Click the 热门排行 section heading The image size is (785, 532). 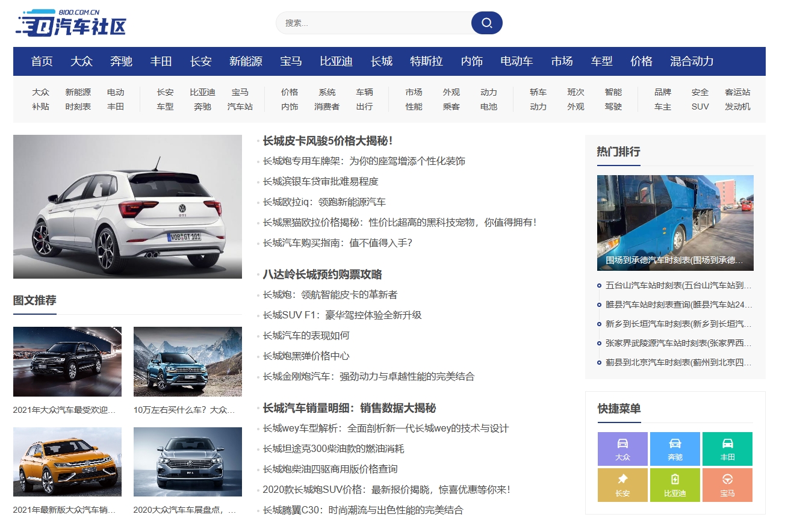(618, 152)
